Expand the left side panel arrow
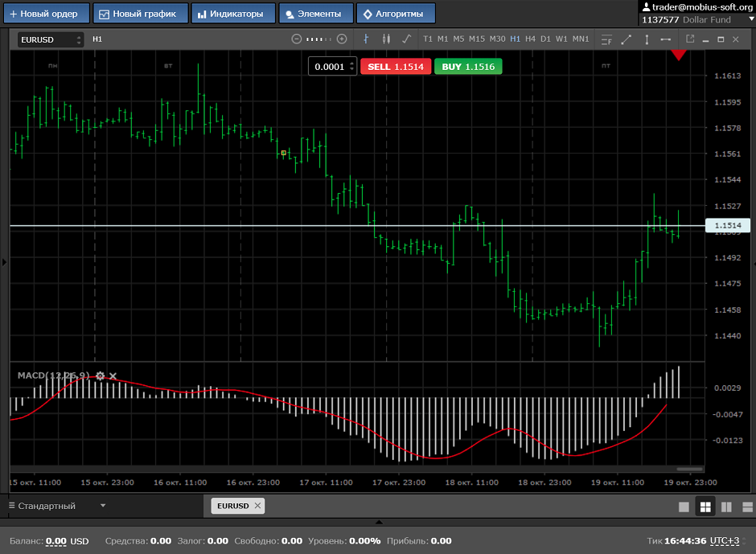The width and height of the screenshot is (756, 554). pyautogui.click(x=4, y=262)
